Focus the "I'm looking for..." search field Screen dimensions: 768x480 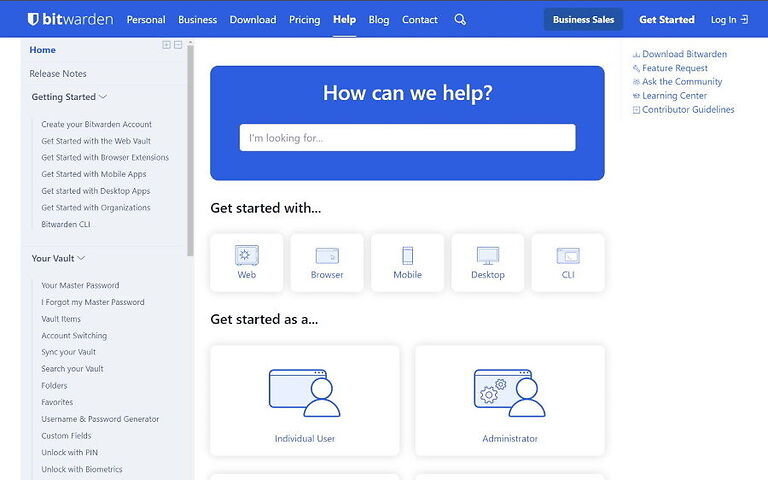coord(408,138)
